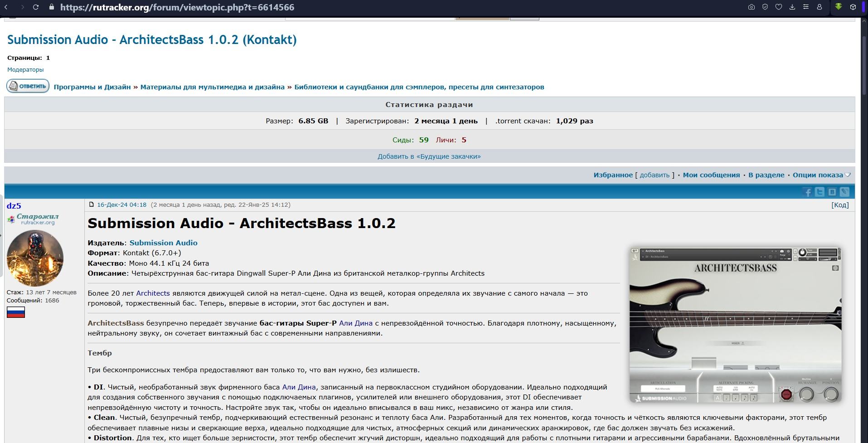The image size is (868, 443).
Task: Click the browser forward arrow
Action: [22, 7]
